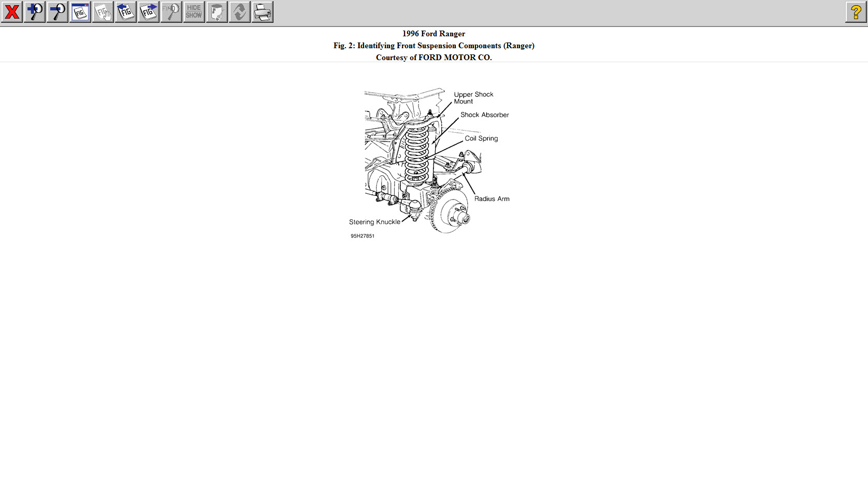Click the 'Shock Absorber' label

(485, 115)
